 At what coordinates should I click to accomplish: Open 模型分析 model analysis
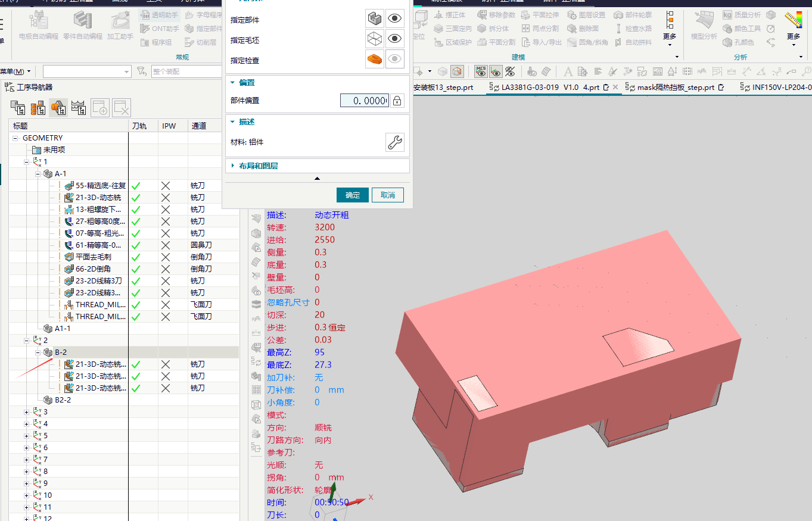point(704,26)
